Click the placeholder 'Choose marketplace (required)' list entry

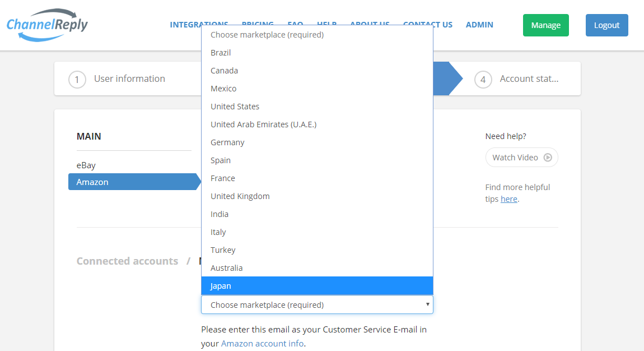(317, 35)
